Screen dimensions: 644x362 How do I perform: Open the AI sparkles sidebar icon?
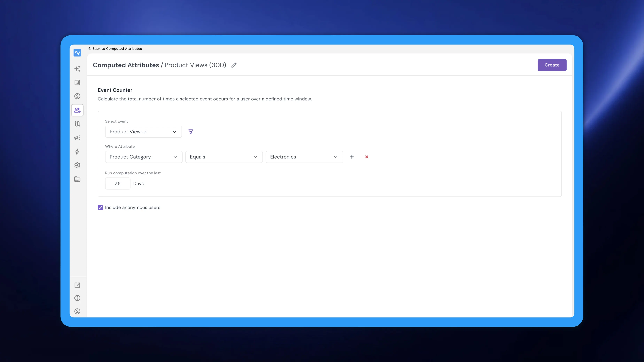(x=77, y=68)
